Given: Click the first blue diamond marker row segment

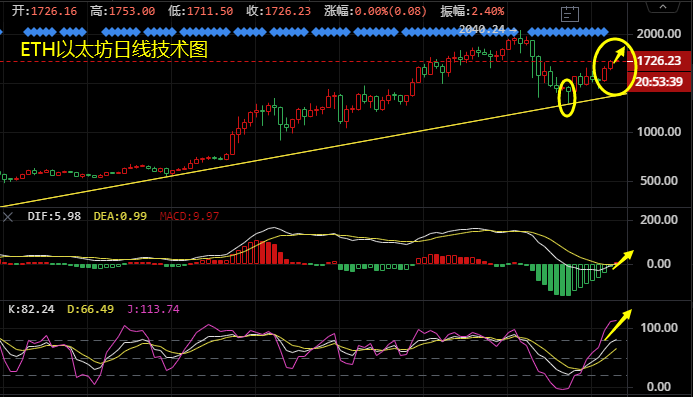Looking at the screenshot, I should click(40, 32).
